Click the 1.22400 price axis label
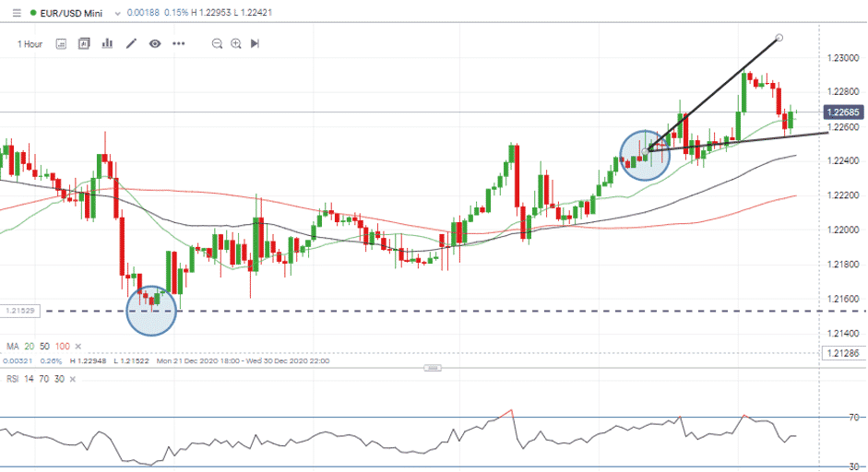868x472 pixels. coord(843,161)
